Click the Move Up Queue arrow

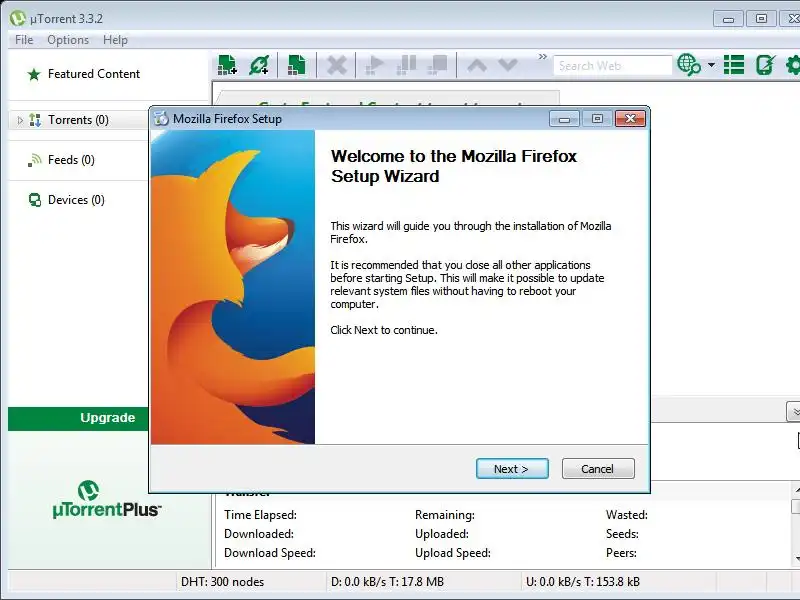pos(477,65)
